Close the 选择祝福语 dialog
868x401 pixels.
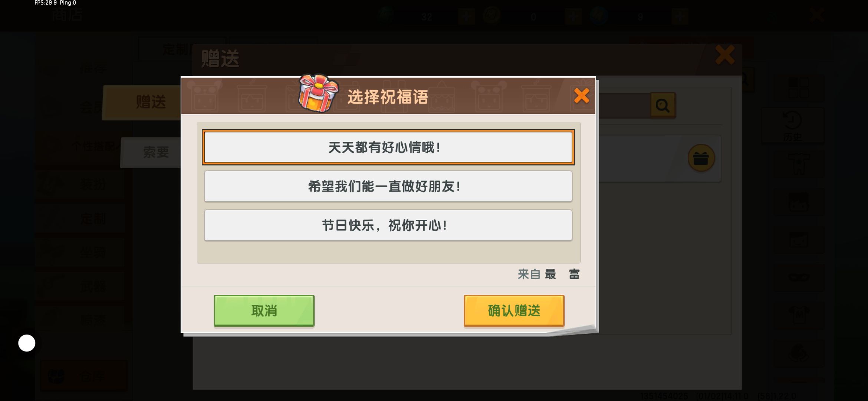pyautogui.click(x=581, y=96)
